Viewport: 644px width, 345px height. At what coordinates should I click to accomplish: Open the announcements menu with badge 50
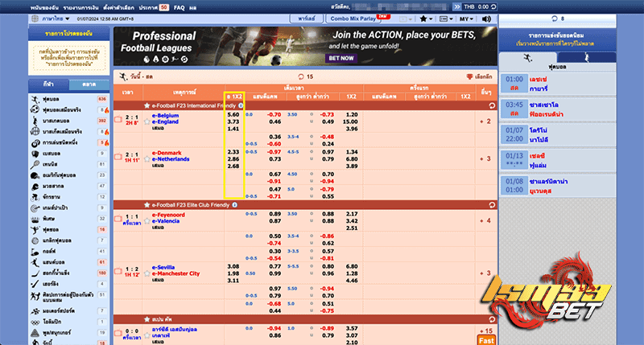pyautogui.click(x=154, y=7)
